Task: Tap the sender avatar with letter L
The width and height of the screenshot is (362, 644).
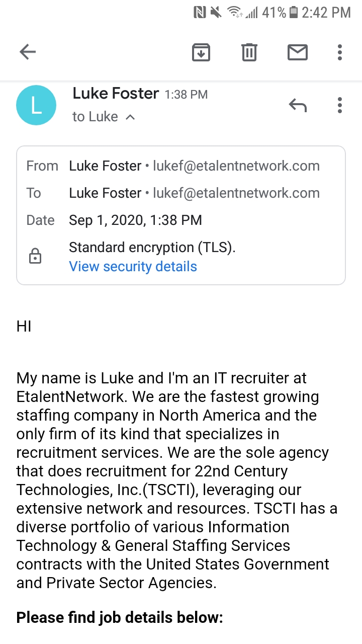Action: click(x=36, y=105)
